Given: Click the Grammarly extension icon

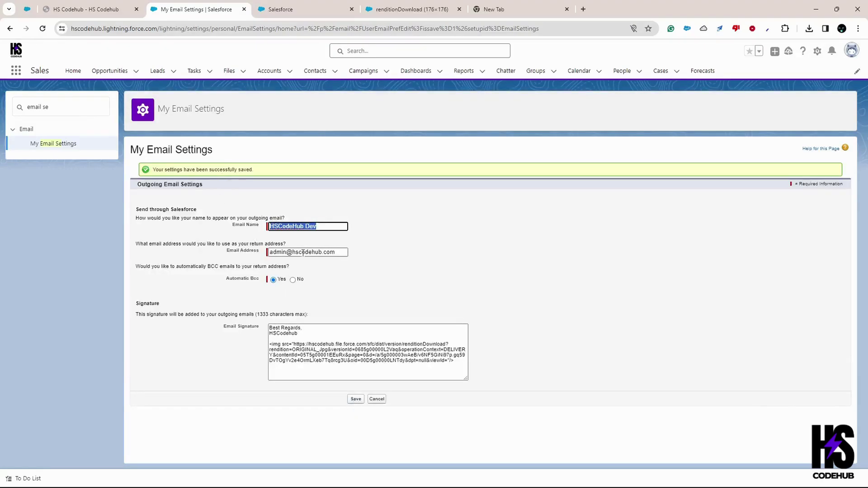Looking at the screenshot, I should click(671, 29).
